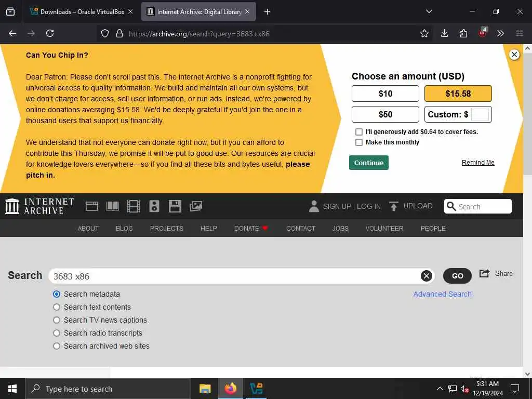This screenshot has height=399, width=532.
Task: Click the Remind Me link
Action: pos(478,163)
